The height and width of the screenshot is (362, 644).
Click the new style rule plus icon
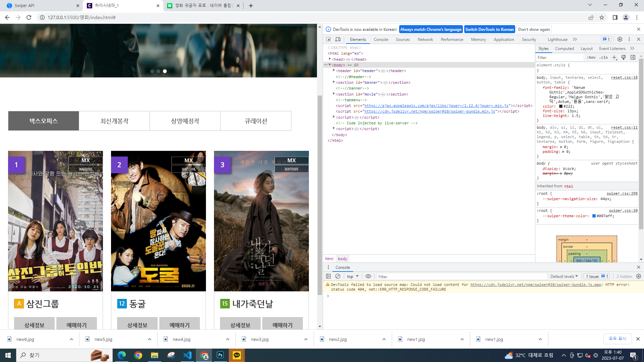[614, 57]
